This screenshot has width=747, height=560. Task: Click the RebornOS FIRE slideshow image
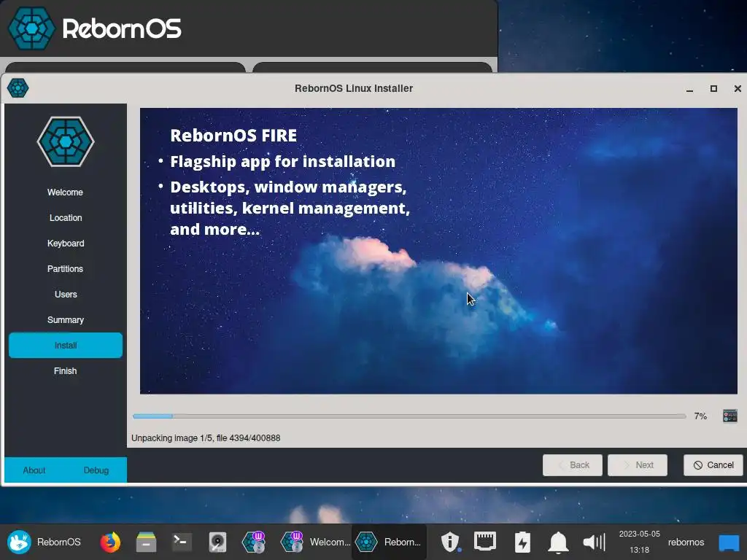coord(438,251)
